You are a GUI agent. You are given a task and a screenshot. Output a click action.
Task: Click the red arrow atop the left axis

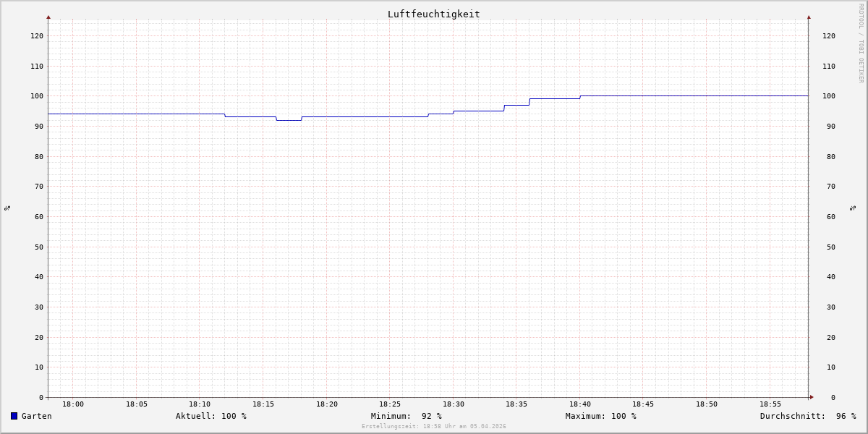coord(48,17)
